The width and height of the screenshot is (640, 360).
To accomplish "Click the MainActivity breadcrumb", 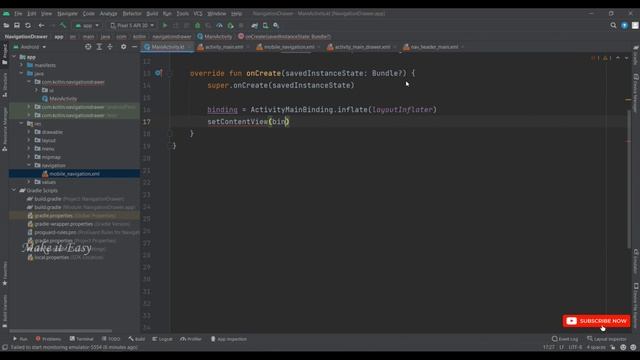I will (x=215, y=36).
